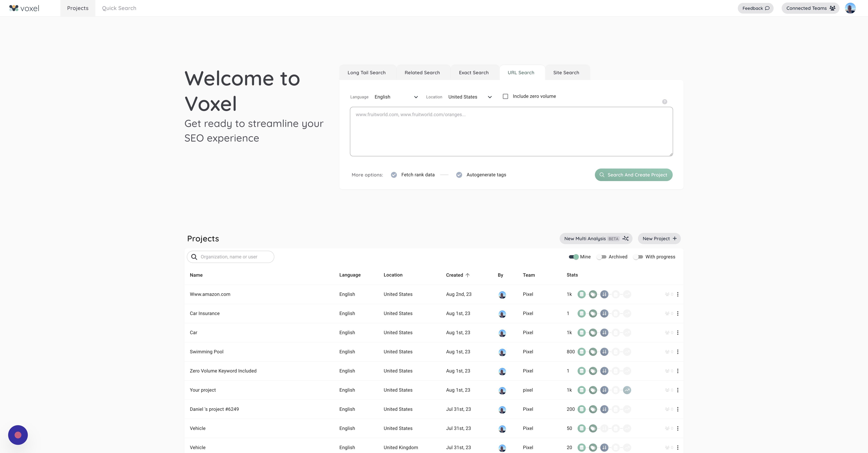Open the Projects navigation tab

click(78, 8)
